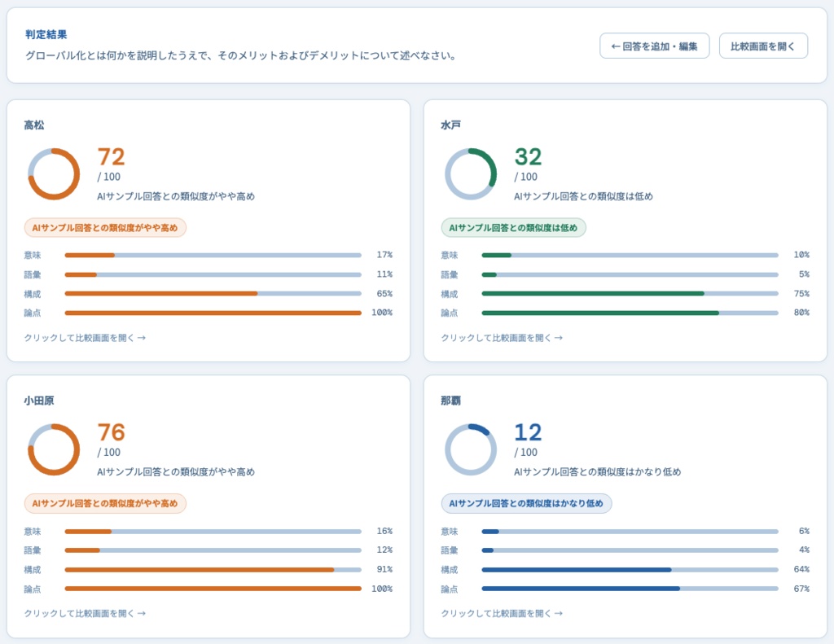834x644 pixels.
Task: Open comparison link in 那覇 card
Action: point(502,613)
